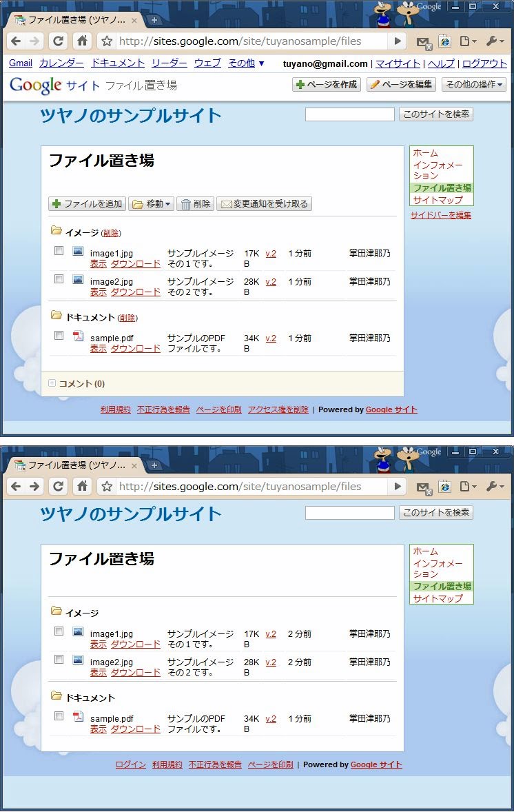
Task: Select ホーム in the lower window's sidebar
Action: pos(425,551)
